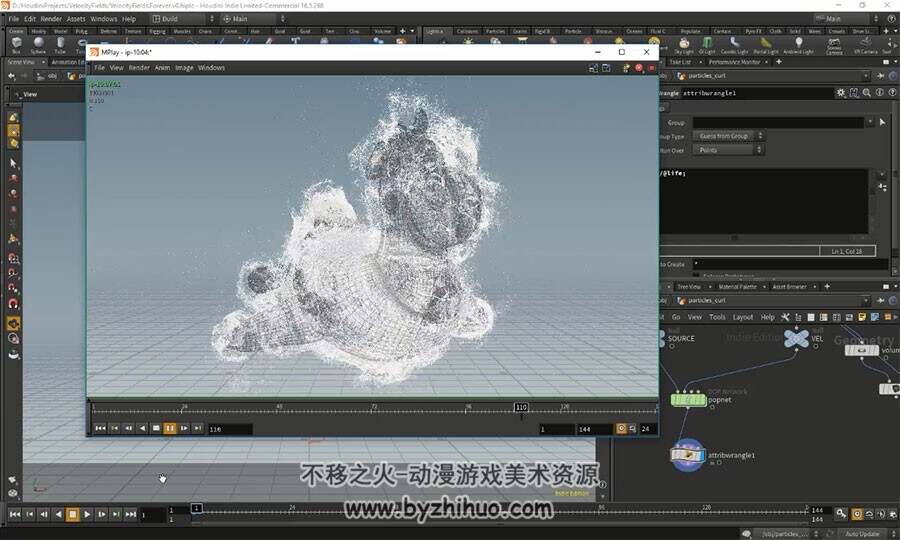Viewport: 900px width, 540px height.
Task: Add an Ambient Light from the shelf
Action: [798, 46]
